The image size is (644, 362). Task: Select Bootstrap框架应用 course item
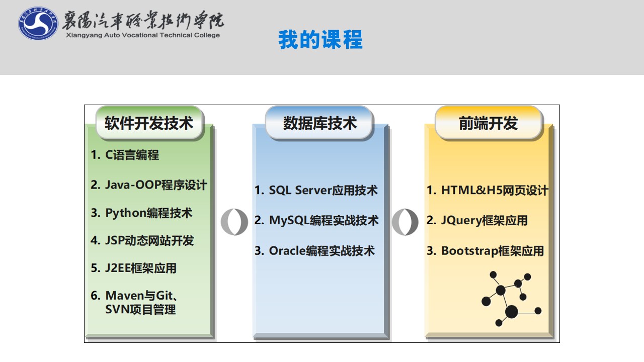tap(486, 250)
